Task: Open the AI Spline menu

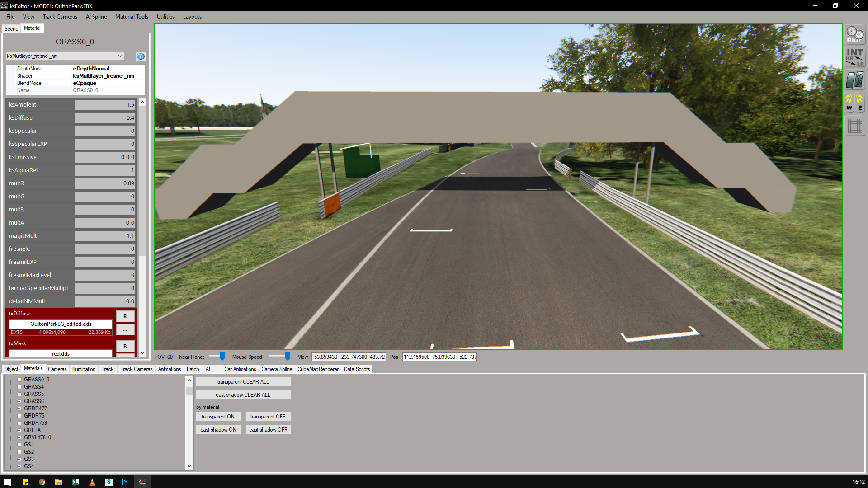Action: pyautogui.click(x=96, y=17)
